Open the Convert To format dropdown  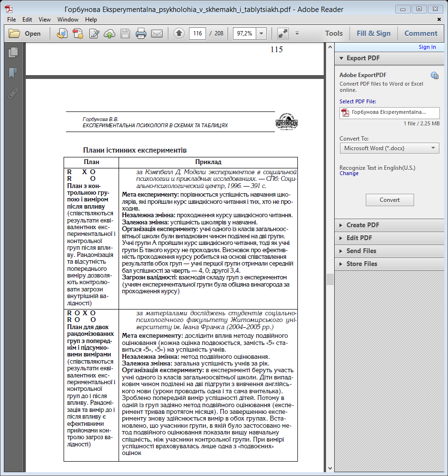[x=389, y=148]
